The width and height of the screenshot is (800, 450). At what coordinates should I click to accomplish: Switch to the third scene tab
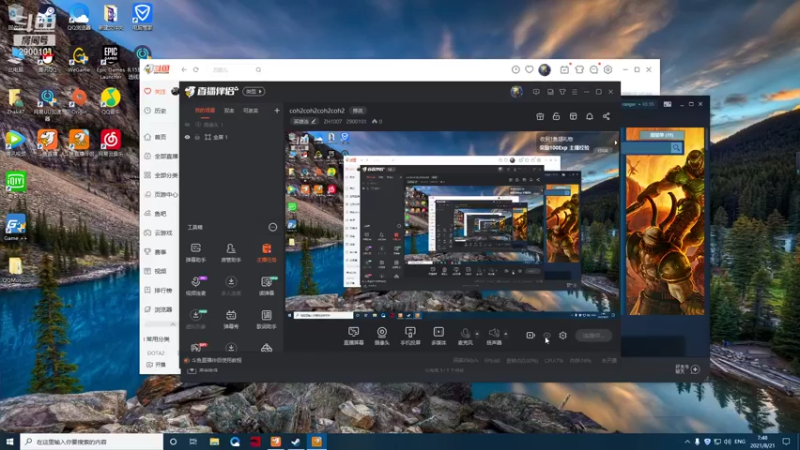[251, 110]
